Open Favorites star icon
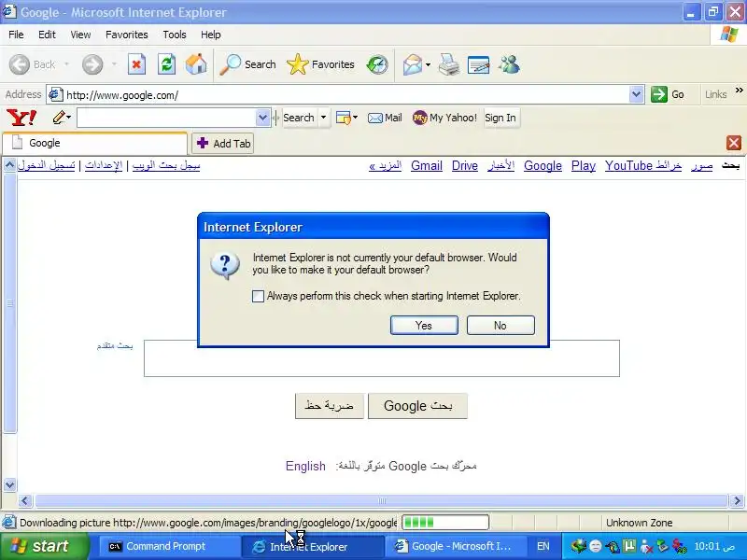The height and width of the screenshot is (560, 747). [298, 64]
